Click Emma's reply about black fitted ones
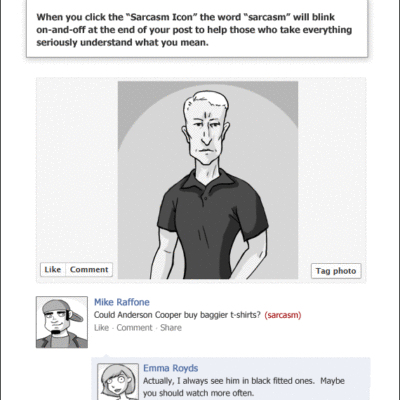 point(244,387)
